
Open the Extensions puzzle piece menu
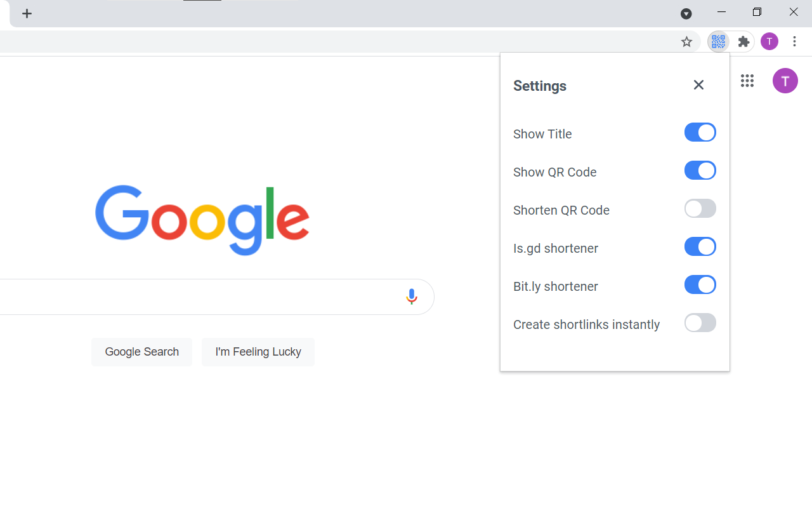tap(744, 42)
